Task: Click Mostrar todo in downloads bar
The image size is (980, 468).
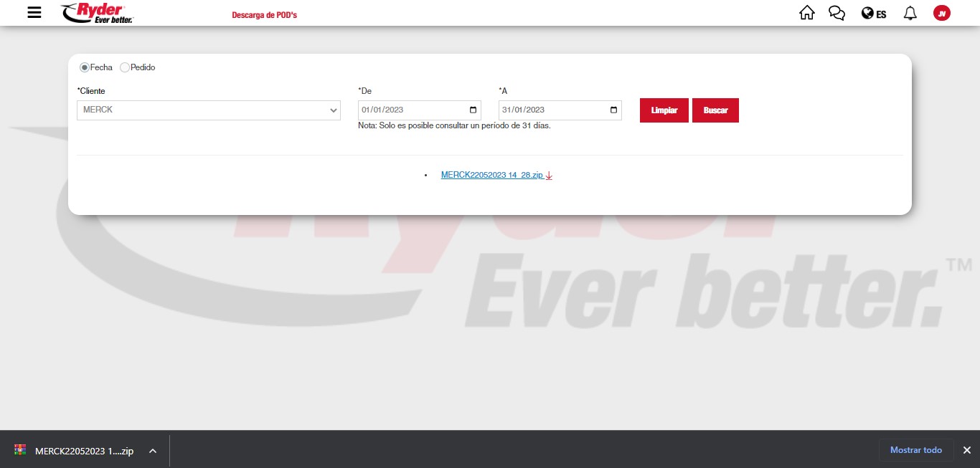Action: click(x=915, y=450)
